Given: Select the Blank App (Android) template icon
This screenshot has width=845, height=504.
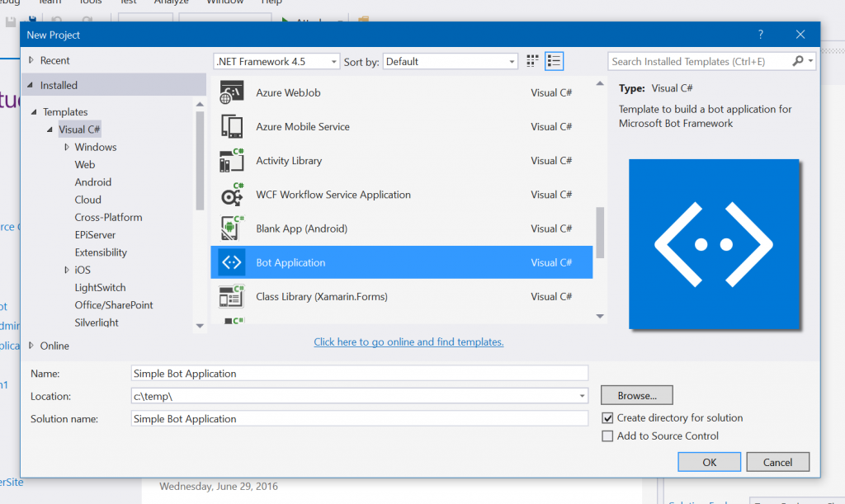Looking at the screenshot, I should pyautogui.click(x=232, y=228).
